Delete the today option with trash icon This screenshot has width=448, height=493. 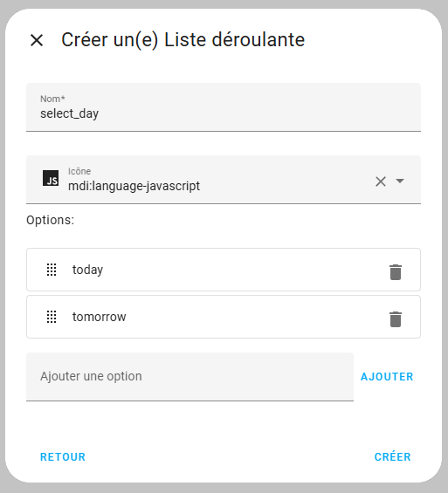click(396, 272)
